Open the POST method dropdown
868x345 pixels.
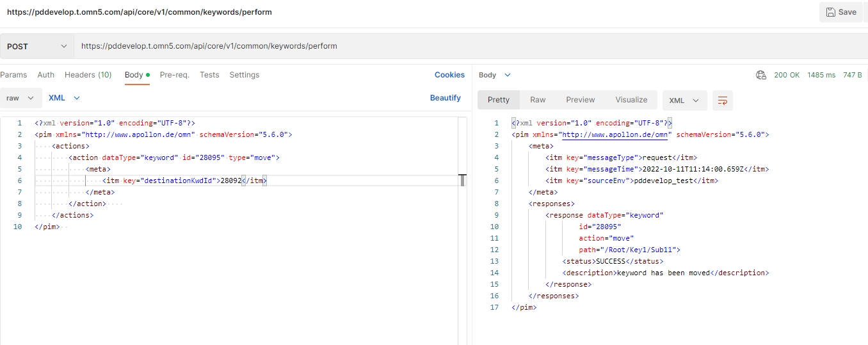(36, 46)
